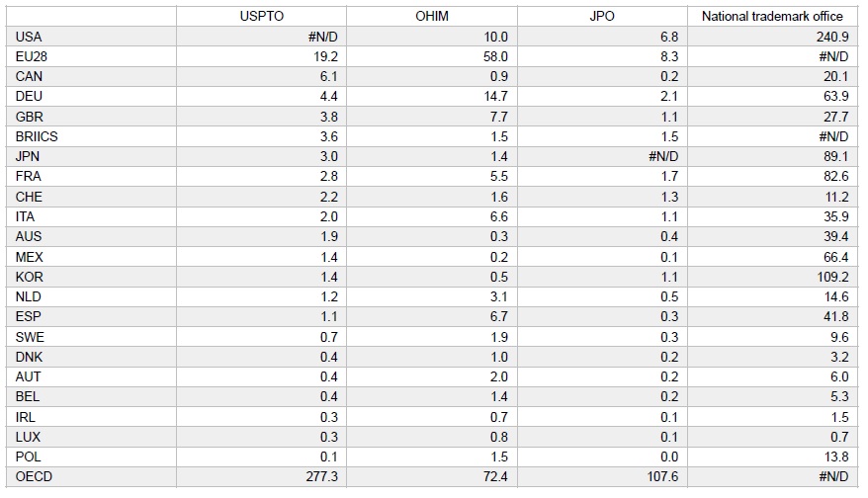Image resolution: width=868 pixels, height=498 pixels.
Task: Click the JPO column header
Action: (603, 16)
